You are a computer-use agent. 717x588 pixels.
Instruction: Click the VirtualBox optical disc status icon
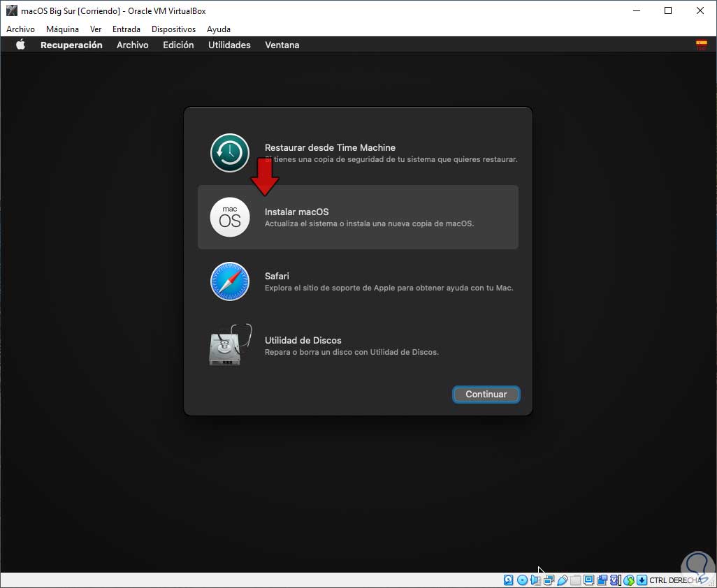522,580
